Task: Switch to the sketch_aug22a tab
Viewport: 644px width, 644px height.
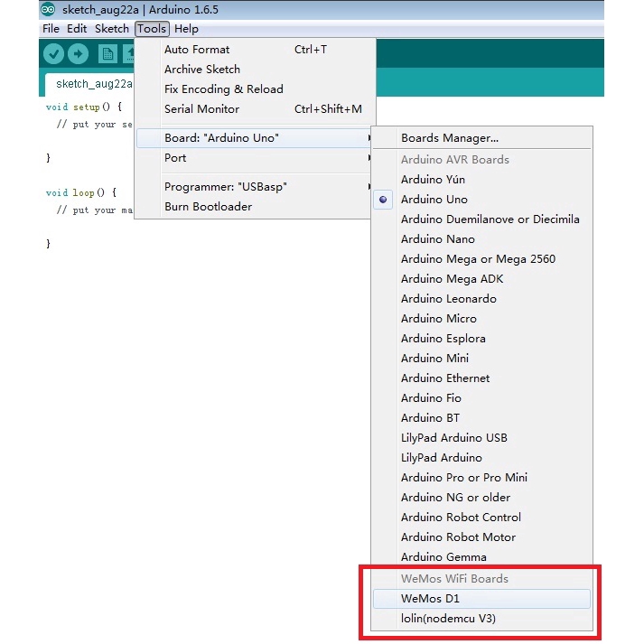Action: click(94, 84)
